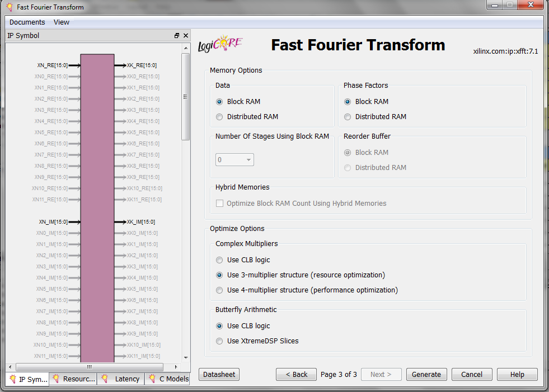Select Distributed RAM for Phase Factors
This screenshot has width=549, height=392.
click(x=348, y=117)
